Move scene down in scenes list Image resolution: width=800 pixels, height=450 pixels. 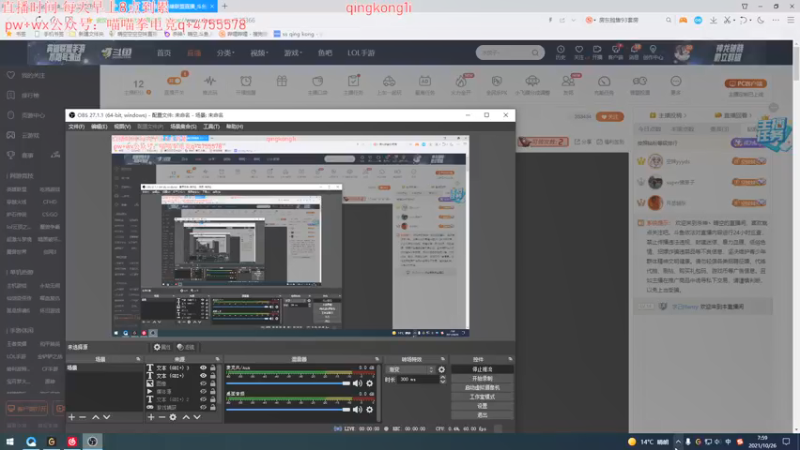tap(107, 417)
